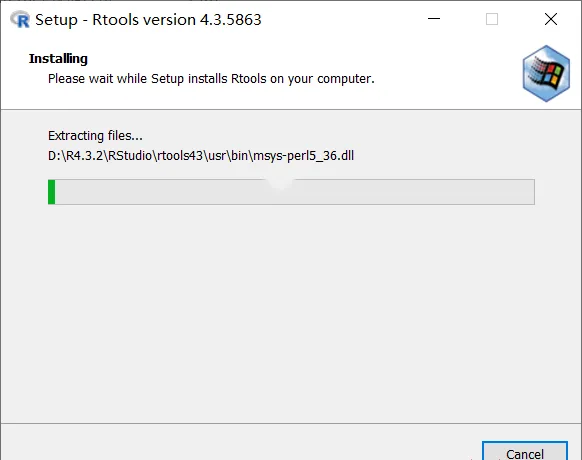
Task: Click the RStudio folder name in the path
Action: [130, 156]
